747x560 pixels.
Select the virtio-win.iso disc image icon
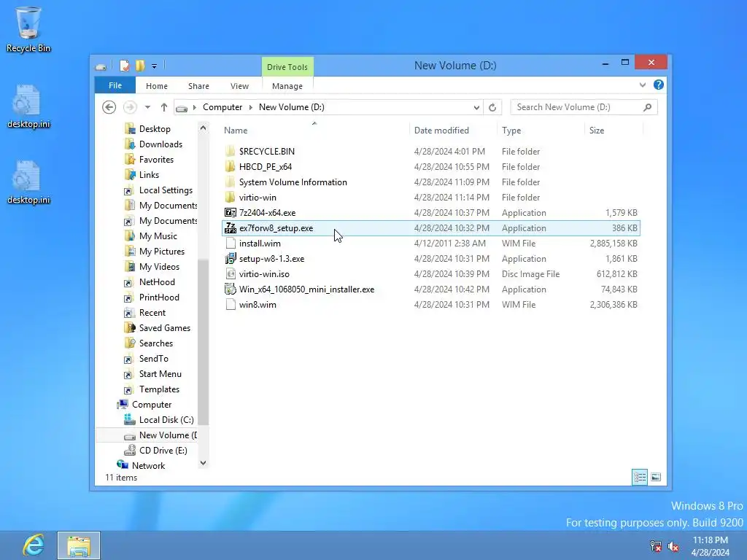point(231,274)
